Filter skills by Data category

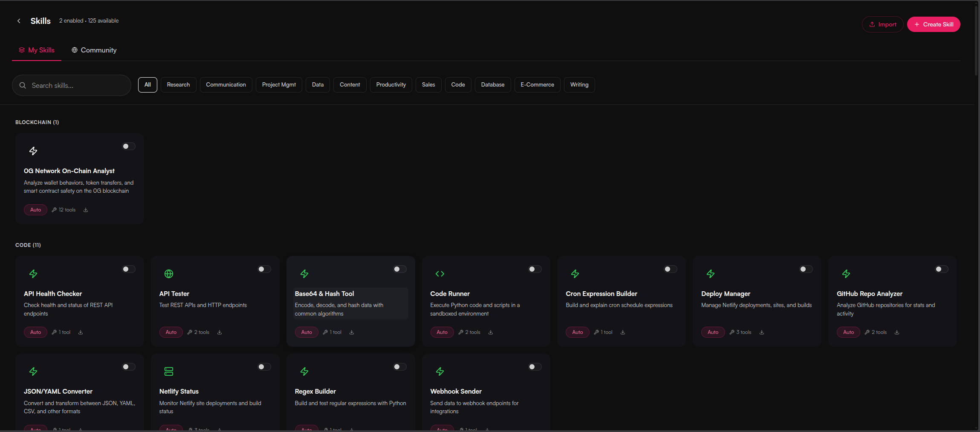318,85
